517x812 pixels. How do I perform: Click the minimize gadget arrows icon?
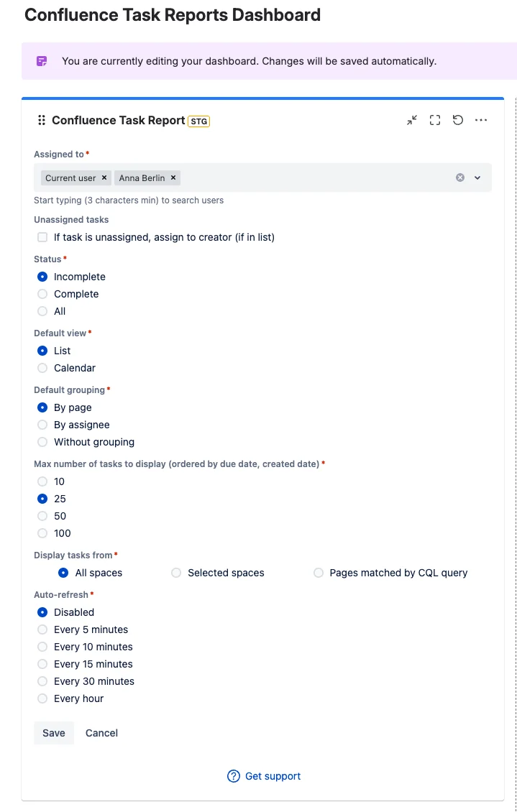pyautogui.click(x=412, y=121)
